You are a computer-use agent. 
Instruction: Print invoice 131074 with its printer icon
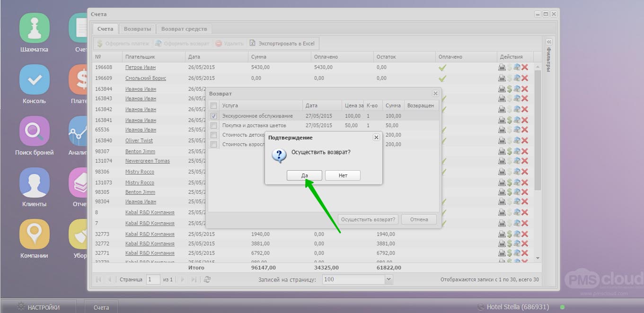(x=502, y=161)
